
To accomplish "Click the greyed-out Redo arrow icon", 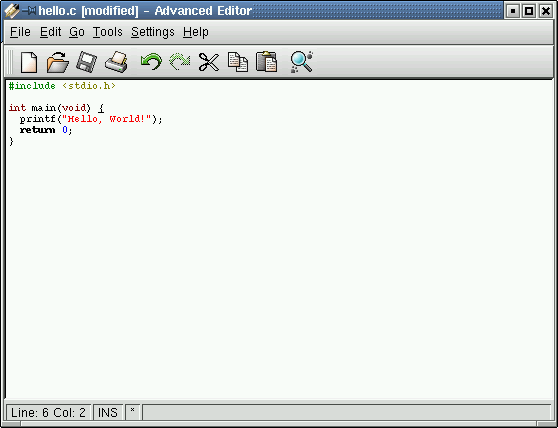I will (x=179, y=62).
